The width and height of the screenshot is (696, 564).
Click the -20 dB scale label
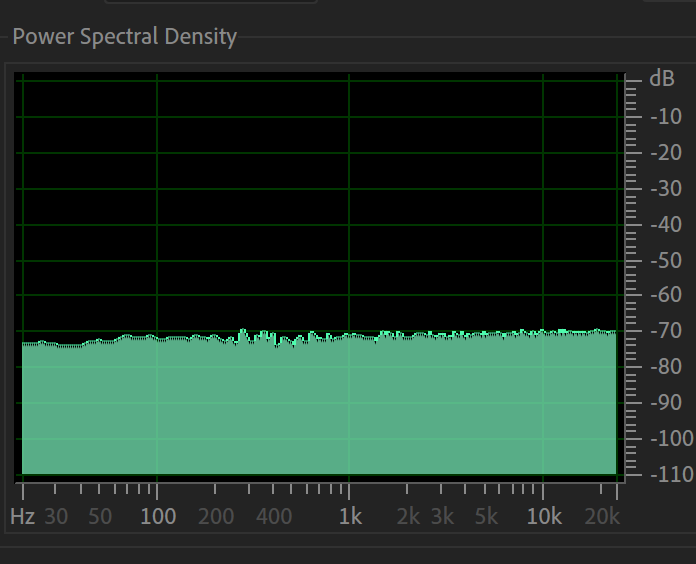(666, 153)
